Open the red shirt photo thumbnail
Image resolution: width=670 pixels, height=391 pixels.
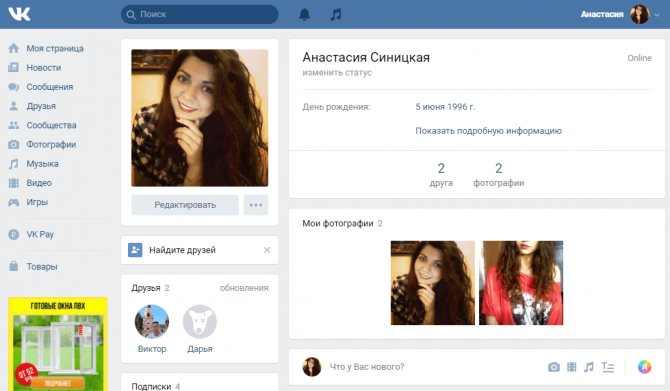coord(521,283)
